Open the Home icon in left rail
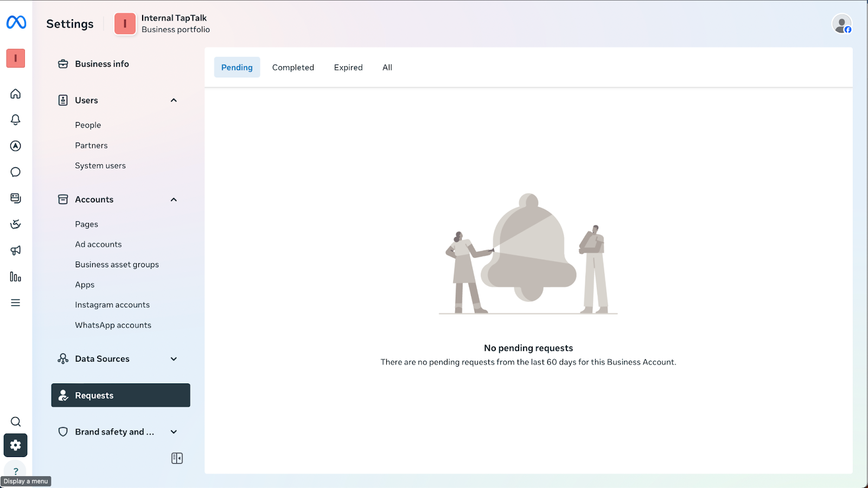This screenshot has width=868, height=488. [x=16, y=94]
